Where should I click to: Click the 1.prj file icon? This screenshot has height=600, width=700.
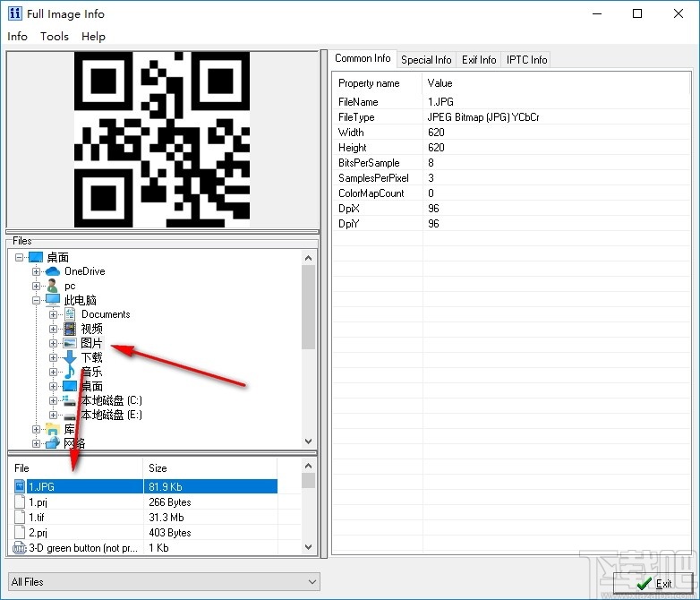click(x=20, y=501)
